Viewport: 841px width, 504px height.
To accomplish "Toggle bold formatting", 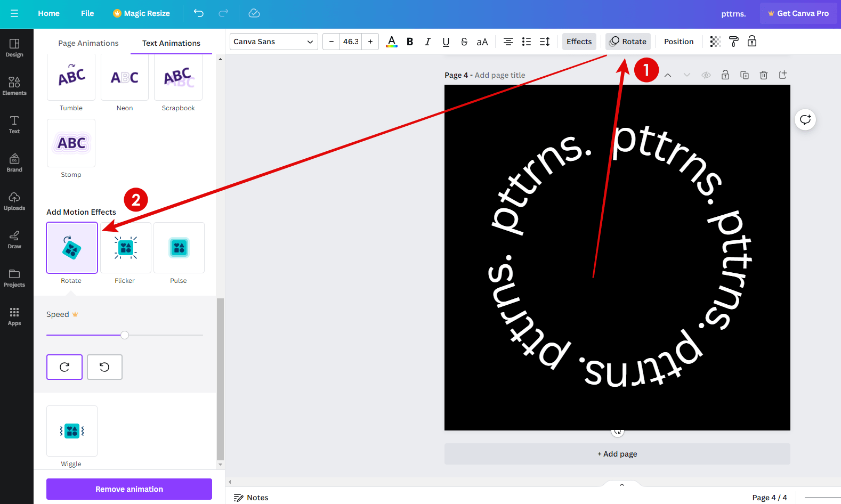I will pos(410,42).
